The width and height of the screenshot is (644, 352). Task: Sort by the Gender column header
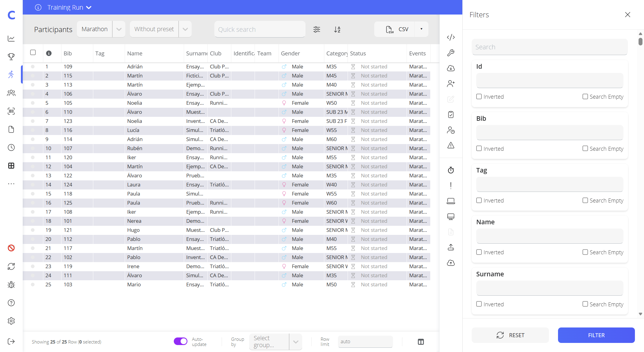tap(290, 53)
